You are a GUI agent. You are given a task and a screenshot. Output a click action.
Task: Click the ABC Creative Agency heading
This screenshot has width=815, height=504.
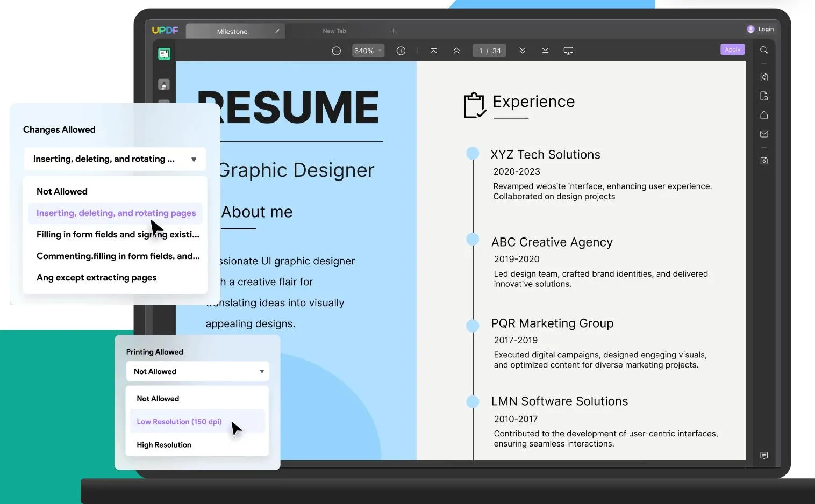(552, 242)
